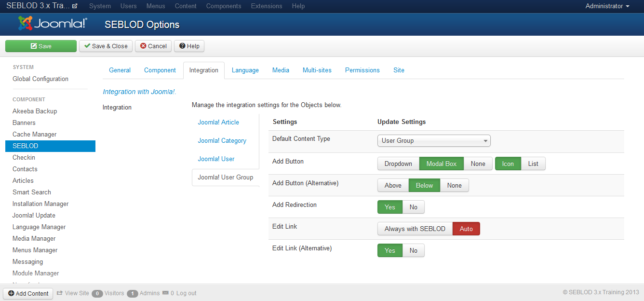Viewport: 644px width, 301px height.
Task: Open the Help menu in top bar
Action: (x=298, y=6)
